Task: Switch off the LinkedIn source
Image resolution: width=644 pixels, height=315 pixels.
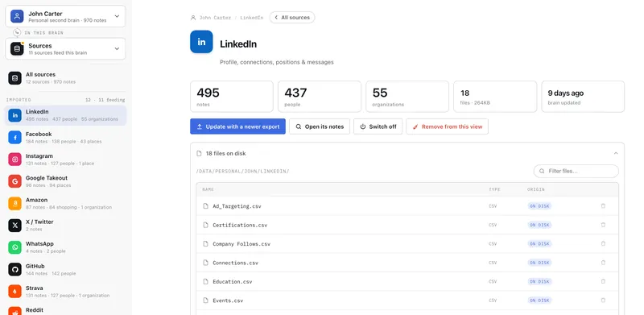Action: coord(378,126)
